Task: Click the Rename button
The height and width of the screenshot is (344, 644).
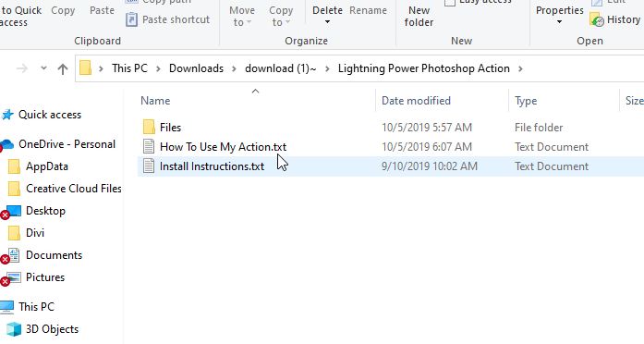Action: 368,10
